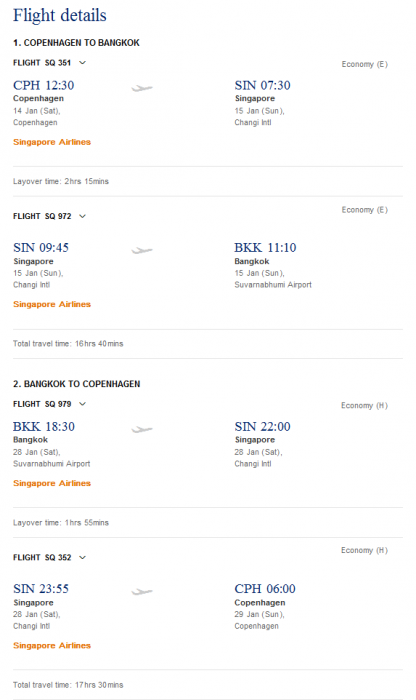Expand the Flight SQ 352 details chevron
The height and width of the screenshot is (700, 416).
(x=83, y=558)
